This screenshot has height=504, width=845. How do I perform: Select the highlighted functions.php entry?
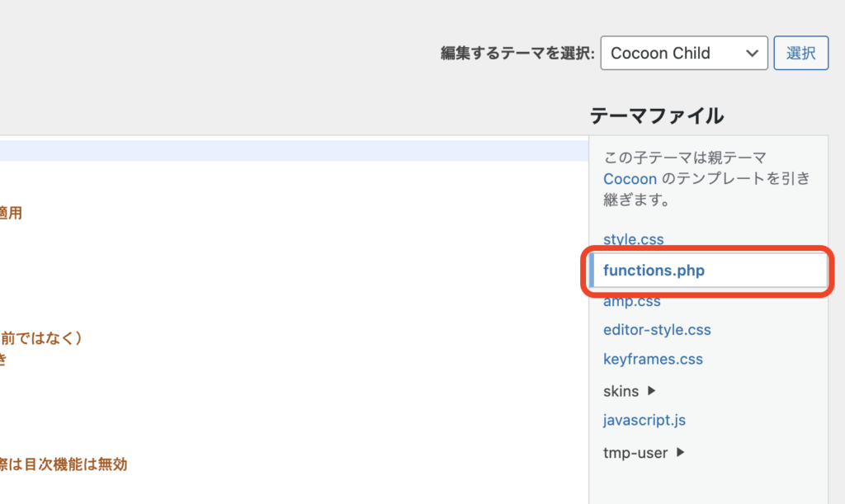pos(654,270)
